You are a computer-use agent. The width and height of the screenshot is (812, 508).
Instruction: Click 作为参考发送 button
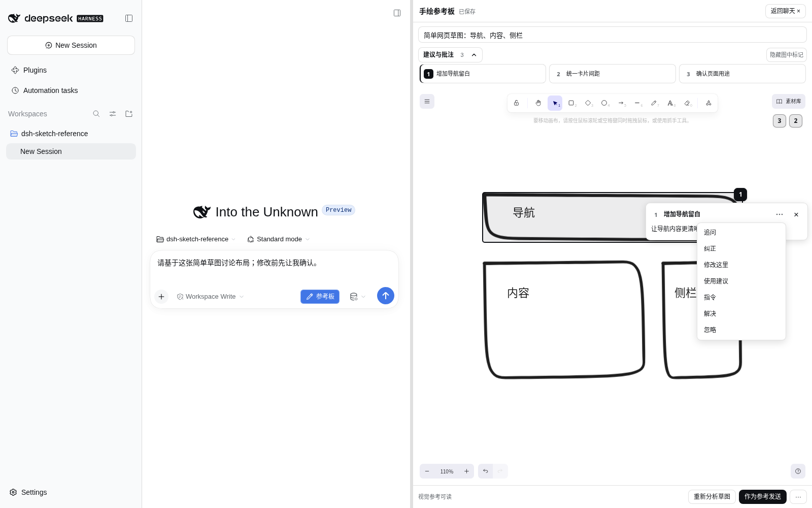pos(762,497)
